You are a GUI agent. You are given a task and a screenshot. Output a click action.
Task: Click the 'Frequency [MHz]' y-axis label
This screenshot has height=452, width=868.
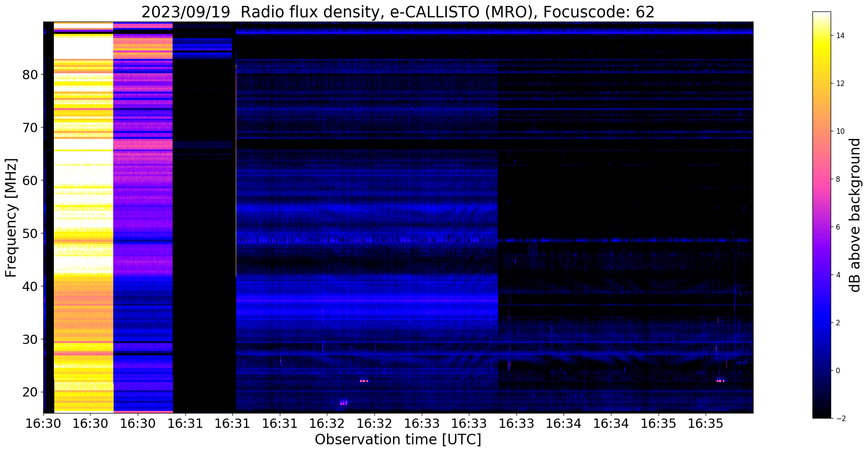11,218
